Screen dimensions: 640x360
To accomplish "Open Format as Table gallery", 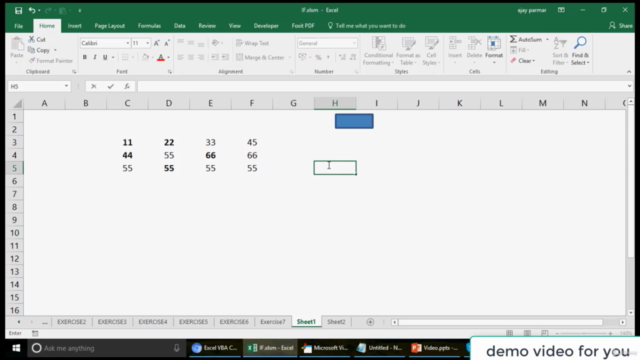I will pyautogui.click(x=407, y=51).
